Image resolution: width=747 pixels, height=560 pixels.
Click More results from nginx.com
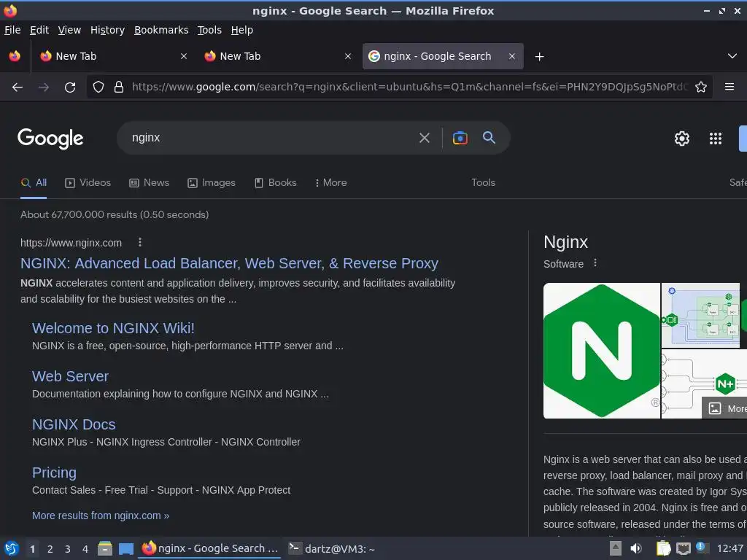pyautogui.click(x=101, y=516)
